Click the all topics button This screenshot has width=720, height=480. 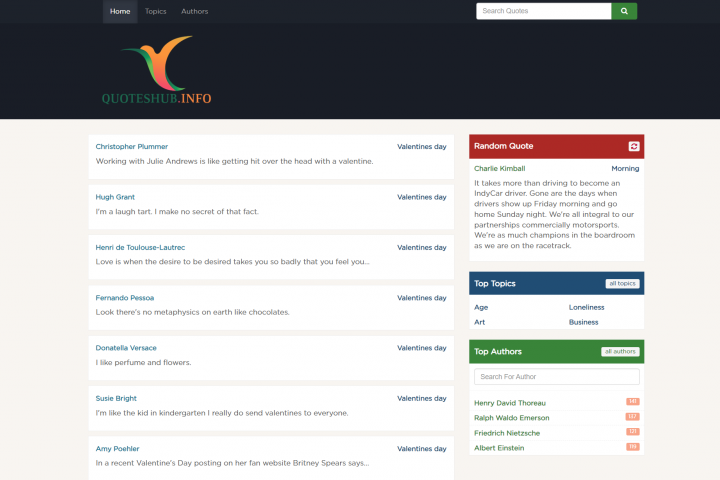click(x=622, y=283)
